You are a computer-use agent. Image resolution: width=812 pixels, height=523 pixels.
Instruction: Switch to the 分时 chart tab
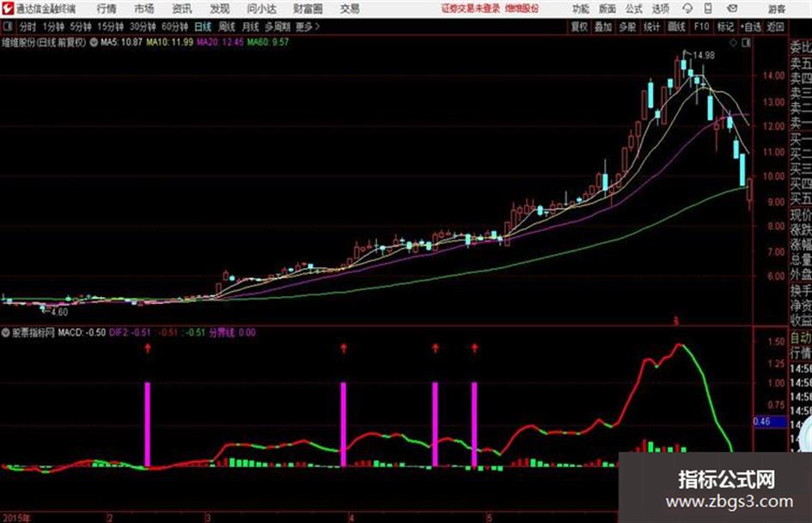click(x=27, y=27)
